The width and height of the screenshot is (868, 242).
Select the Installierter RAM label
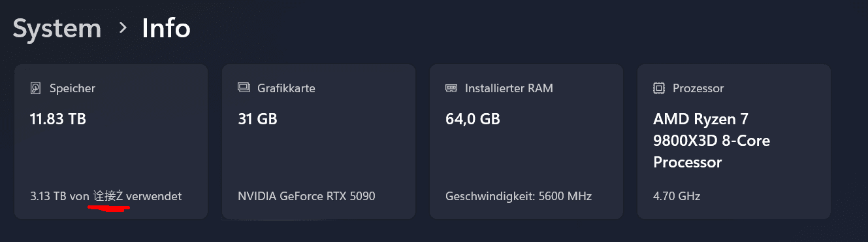tap(509, 88)
